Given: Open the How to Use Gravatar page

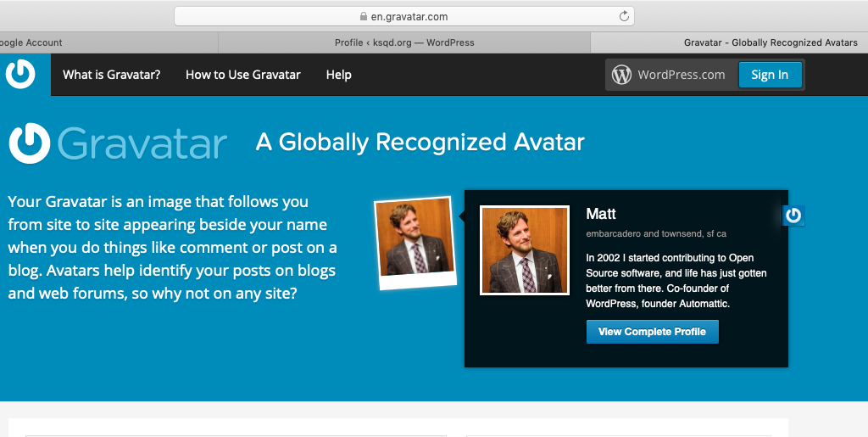Looking at the screenshot, I should tap(242, 75).
